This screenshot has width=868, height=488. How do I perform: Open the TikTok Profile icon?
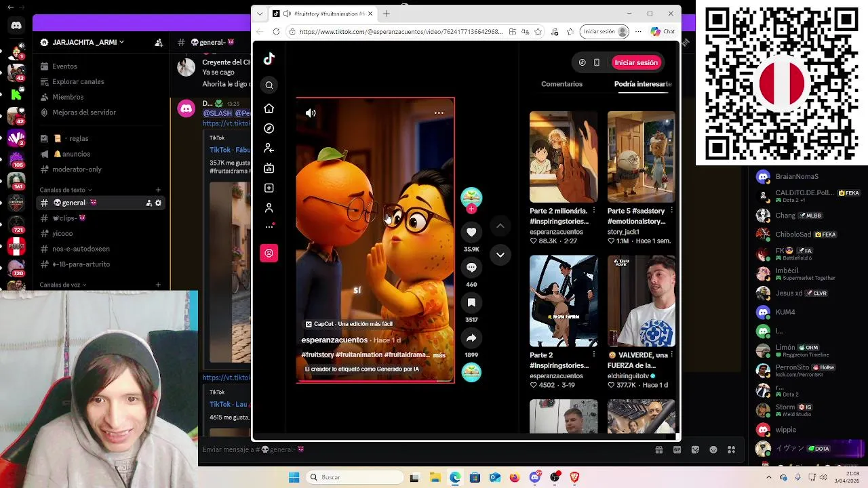[x=269, y=207]
